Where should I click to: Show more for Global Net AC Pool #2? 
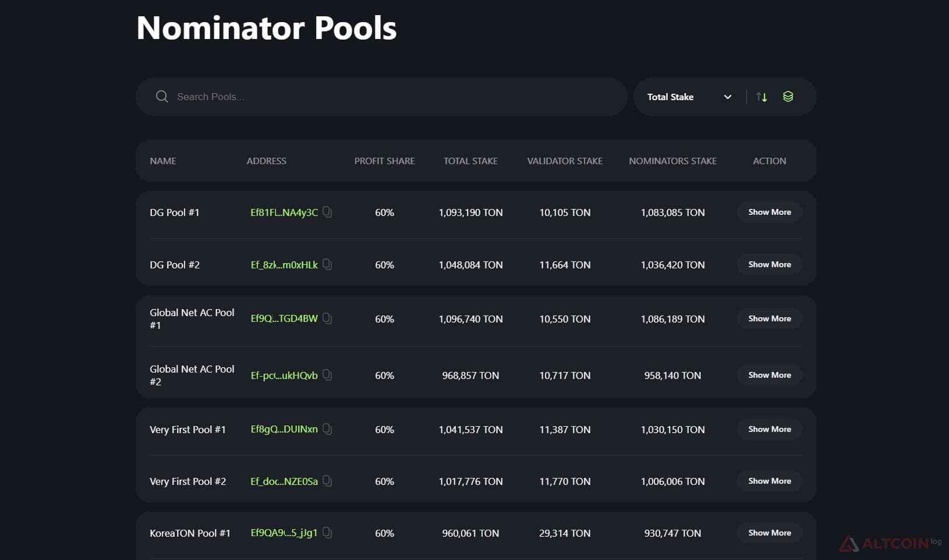(x=770, y=375)
